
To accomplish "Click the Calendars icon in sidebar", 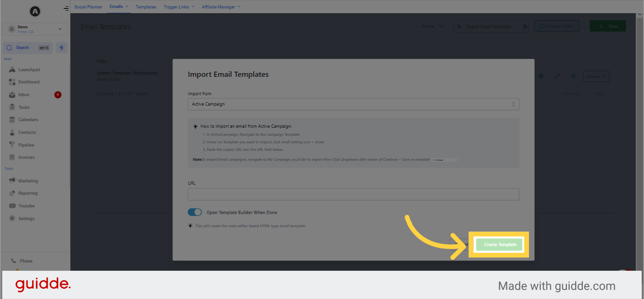I will pyautogui.click(x=12, y=120).
